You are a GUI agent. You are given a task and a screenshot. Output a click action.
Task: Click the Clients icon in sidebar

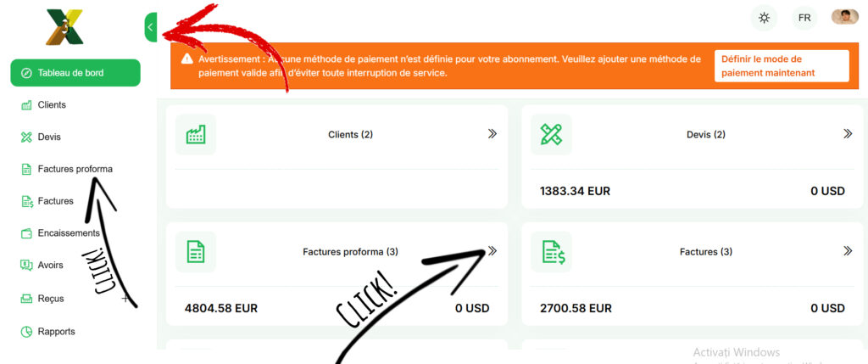click(x=26, y=105)
